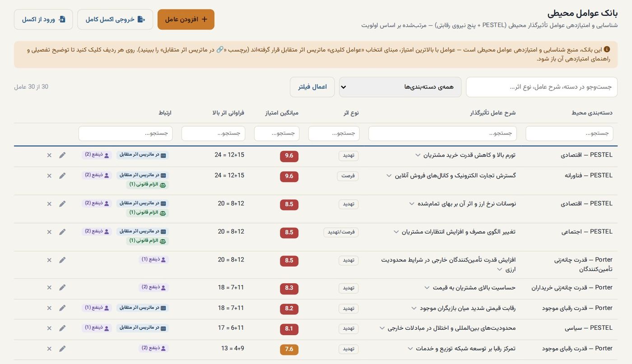Focus فراوانی اثر بالا column search field

tap(214, 134)
